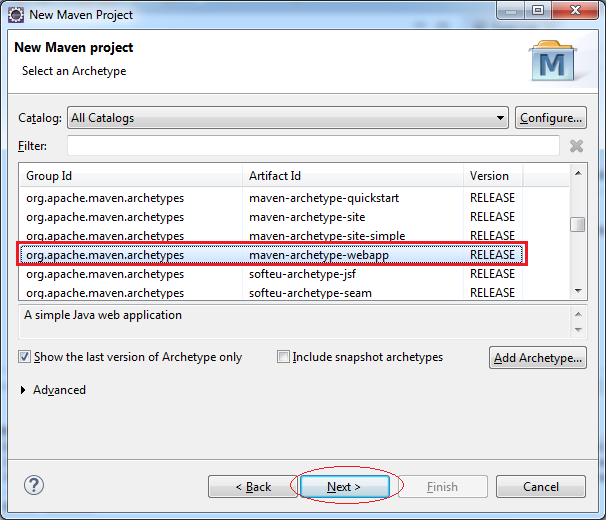Click the description box scroll up arrow
606x520 pixels.
click(578, 314)
